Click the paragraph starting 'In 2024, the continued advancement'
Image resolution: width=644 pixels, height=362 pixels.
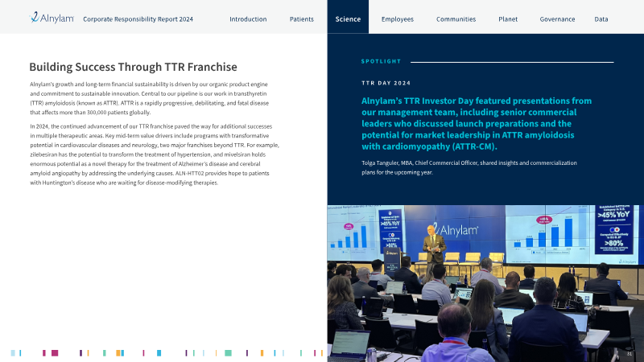coord(155,154)
